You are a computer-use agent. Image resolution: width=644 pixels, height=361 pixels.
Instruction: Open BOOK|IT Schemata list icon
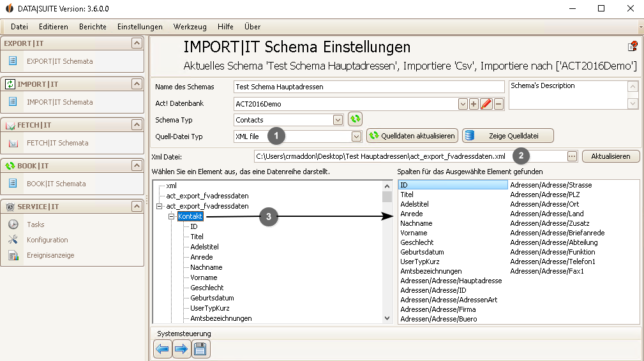[13, 183]
